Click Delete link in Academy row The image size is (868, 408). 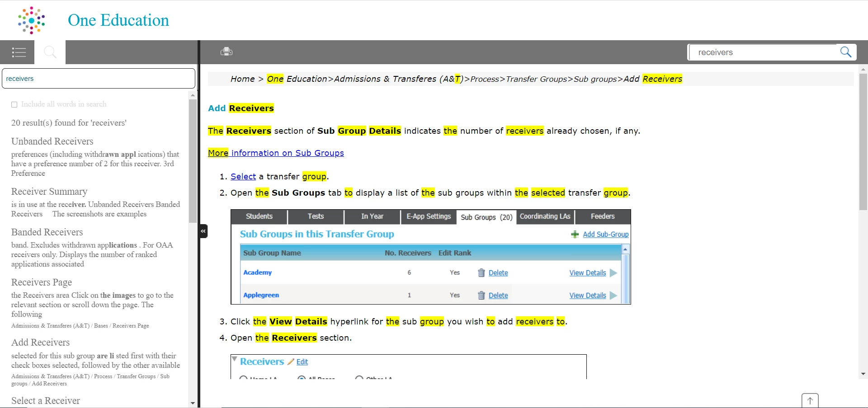tap(498, 273)
